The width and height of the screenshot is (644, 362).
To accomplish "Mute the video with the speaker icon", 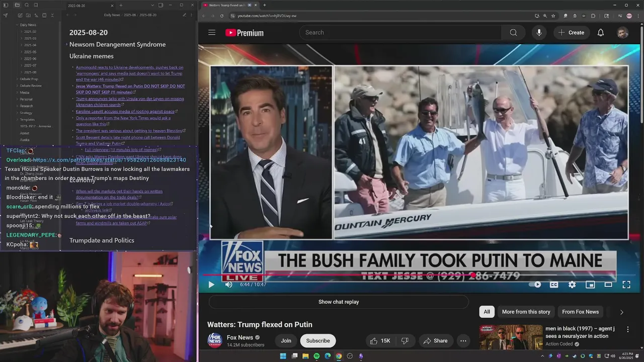I will (x=228, y=285).
